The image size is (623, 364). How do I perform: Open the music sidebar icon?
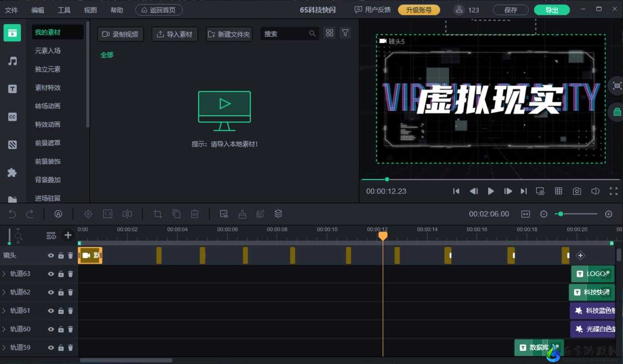pos(12,61)
